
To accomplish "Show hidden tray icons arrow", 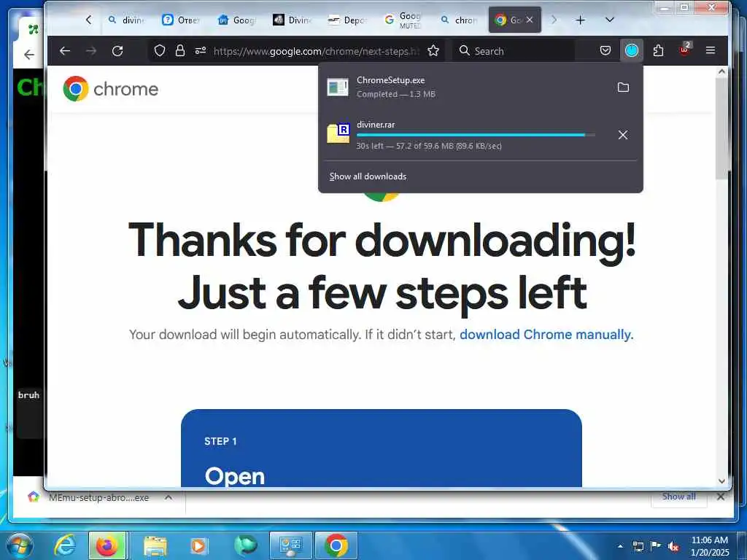I will [620, 546].
